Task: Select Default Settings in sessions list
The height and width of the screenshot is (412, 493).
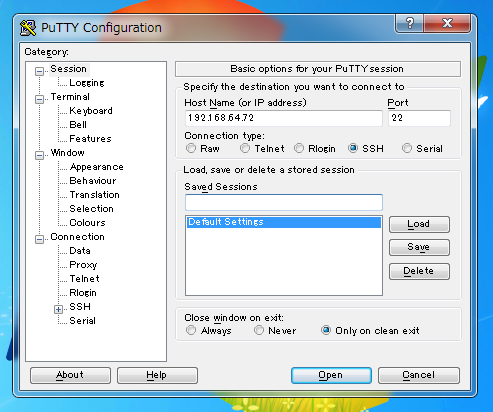Action: coord(284,222)
